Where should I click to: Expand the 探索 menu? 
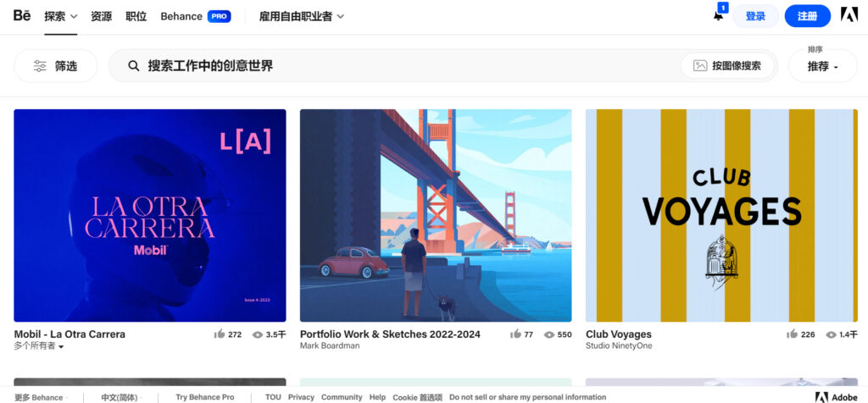point(61,17)
